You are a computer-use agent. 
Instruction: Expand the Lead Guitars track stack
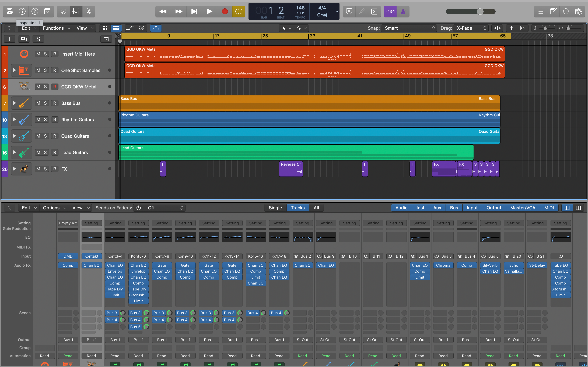(15, 152)
